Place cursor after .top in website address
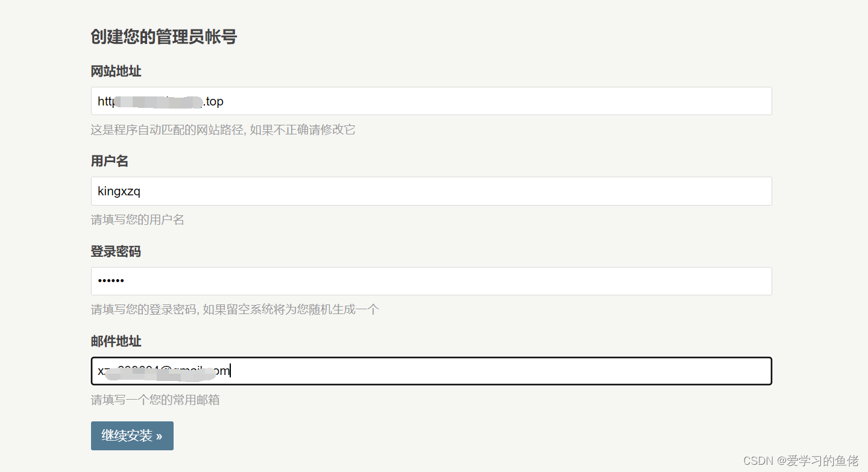 click(x=224, y=101)
